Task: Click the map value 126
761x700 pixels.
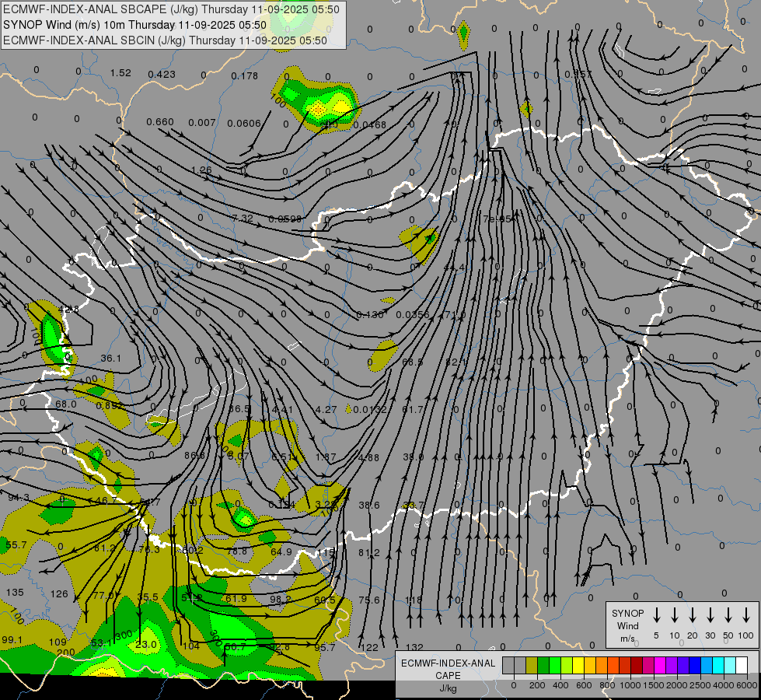Action: pyautogui.click(x=59, y=593)
